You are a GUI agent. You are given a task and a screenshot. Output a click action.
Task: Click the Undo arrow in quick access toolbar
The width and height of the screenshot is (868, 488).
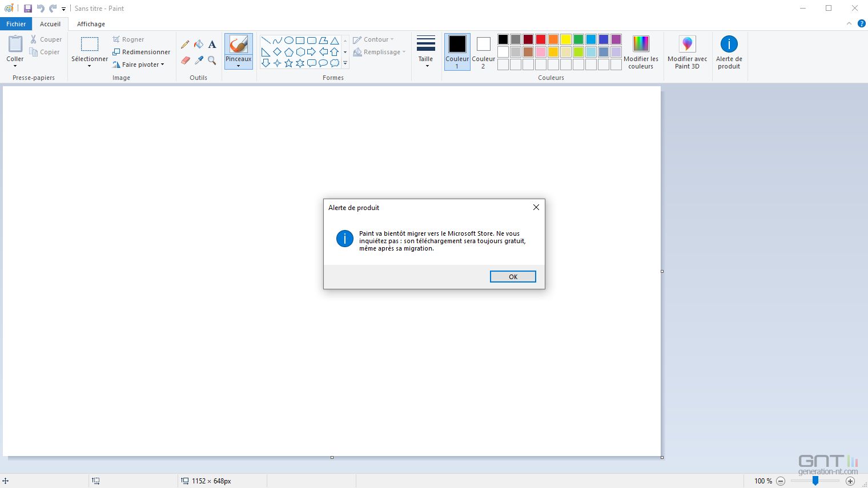41,9
